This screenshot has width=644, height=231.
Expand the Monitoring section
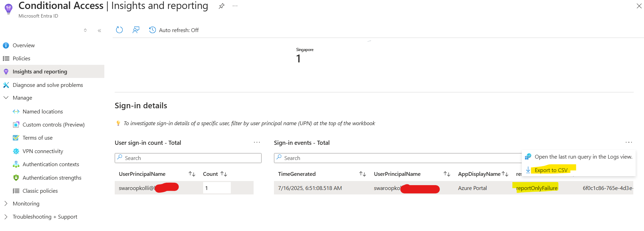pos(6,203)
